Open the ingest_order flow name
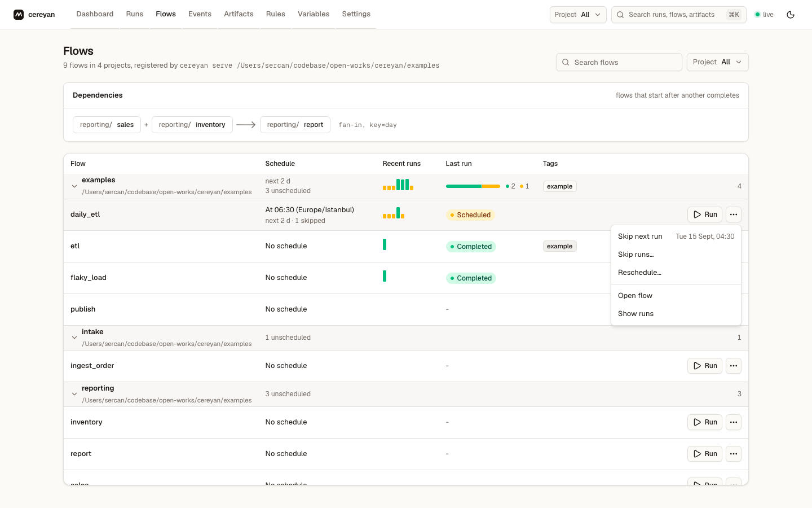 click(92, 366)
